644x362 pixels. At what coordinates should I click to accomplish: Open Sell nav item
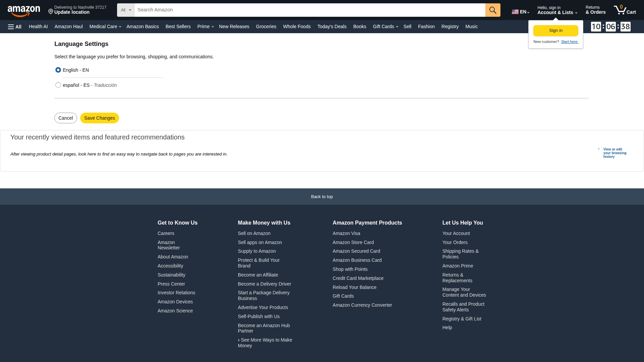click(x=407, y=26)
